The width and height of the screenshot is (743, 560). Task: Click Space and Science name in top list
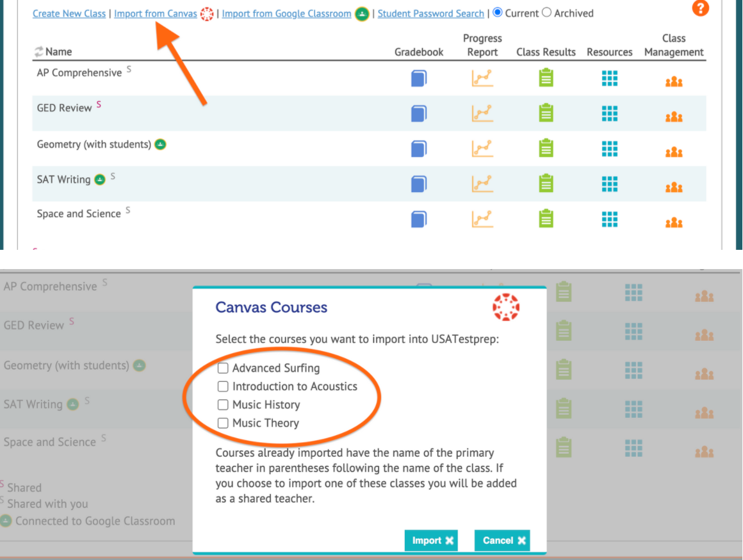(x=79, y=214)
